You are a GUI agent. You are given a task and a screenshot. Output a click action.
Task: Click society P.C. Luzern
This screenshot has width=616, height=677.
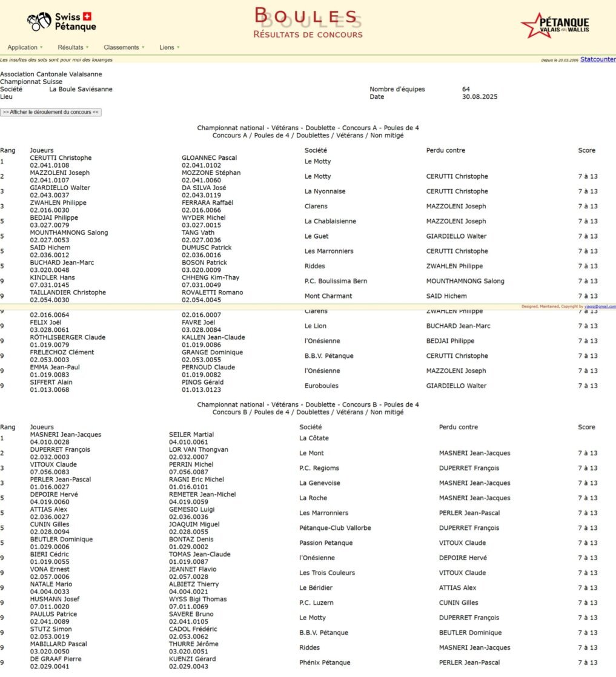(x=317, y=603)
